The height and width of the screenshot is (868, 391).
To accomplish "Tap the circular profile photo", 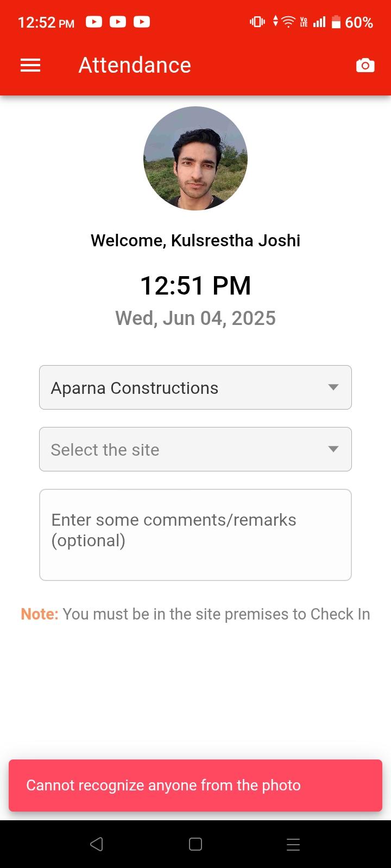I will (195, 158).
